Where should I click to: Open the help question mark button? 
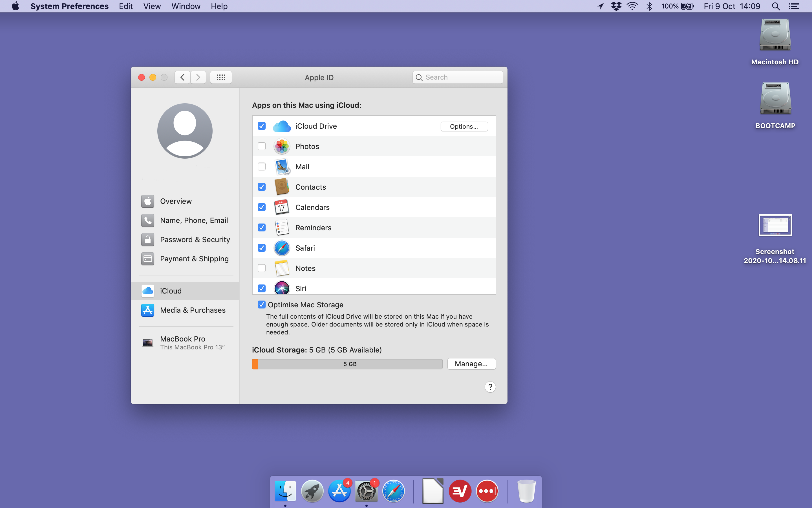point(490,387)
